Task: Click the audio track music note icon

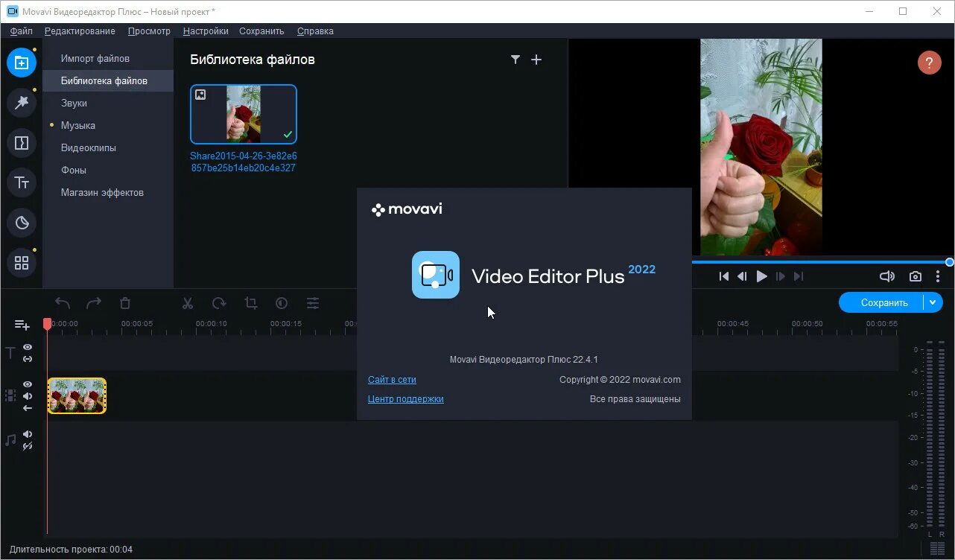Action: coord(10,440)
